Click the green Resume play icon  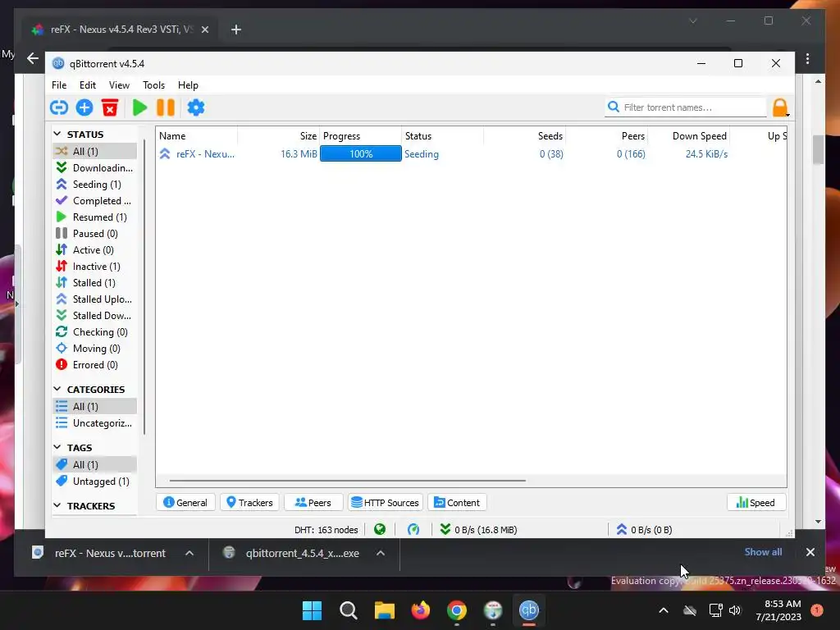(139, 107)
